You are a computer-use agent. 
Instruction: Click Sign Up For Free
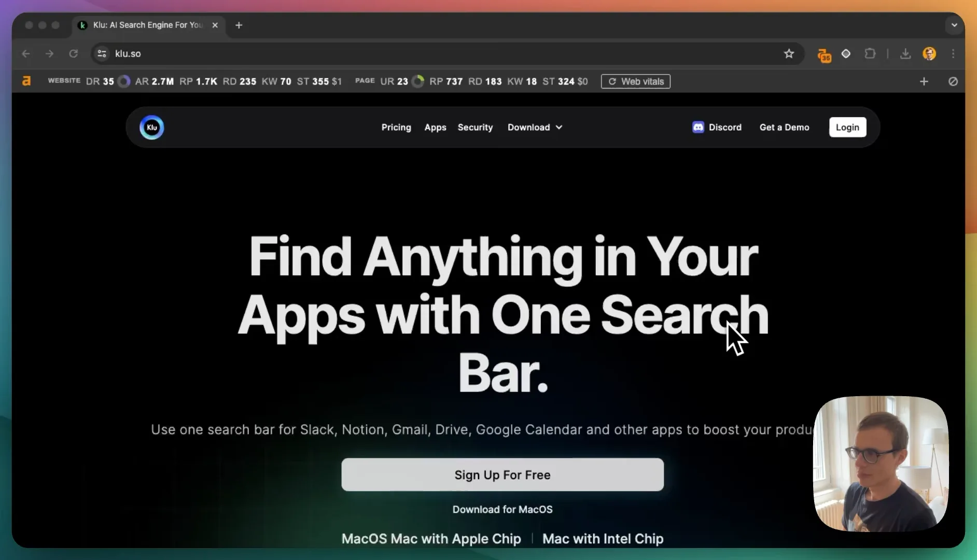point(502,474)
